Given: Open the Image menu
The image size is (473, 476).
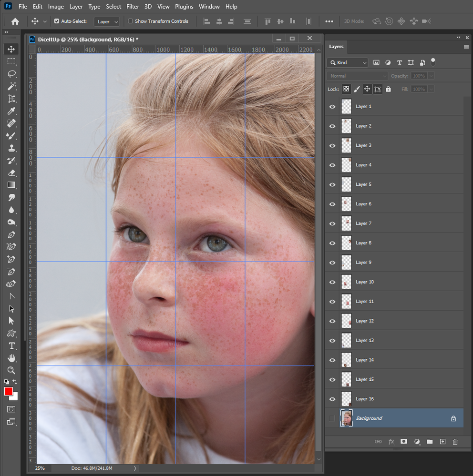Looking at the screenshot, I should click(56, 7).
